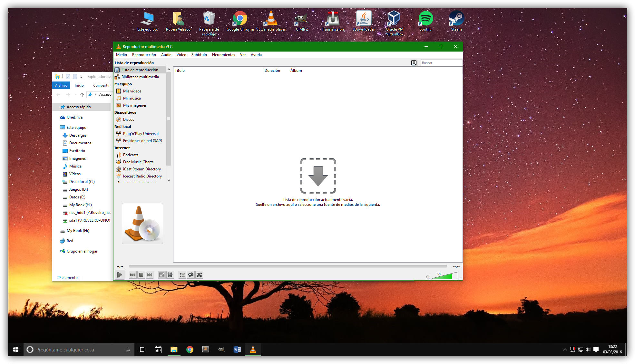The image size is (635, 364).
Task: Open Word from the Windows taskbar
Action: coord(237,350)
